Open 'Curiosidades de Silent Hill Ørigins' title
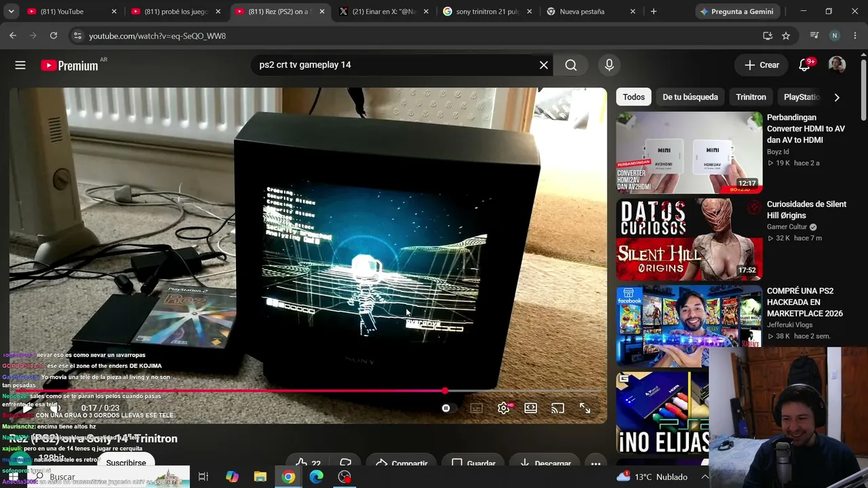This screenshot has height=488, width=868. pyautogui.click(x=807, y=209)
